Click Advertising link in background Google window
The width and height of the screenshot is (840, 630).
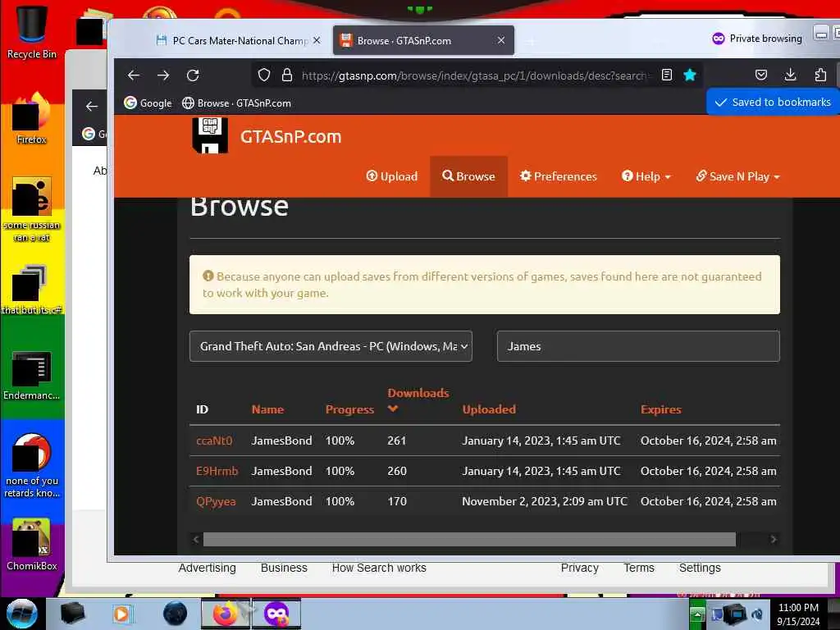pyautogui.click(x=208, y=568)
